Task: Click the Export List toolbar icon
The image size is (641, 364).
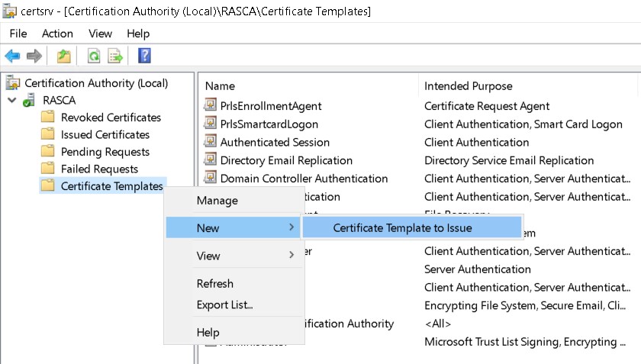Action: 115,56
